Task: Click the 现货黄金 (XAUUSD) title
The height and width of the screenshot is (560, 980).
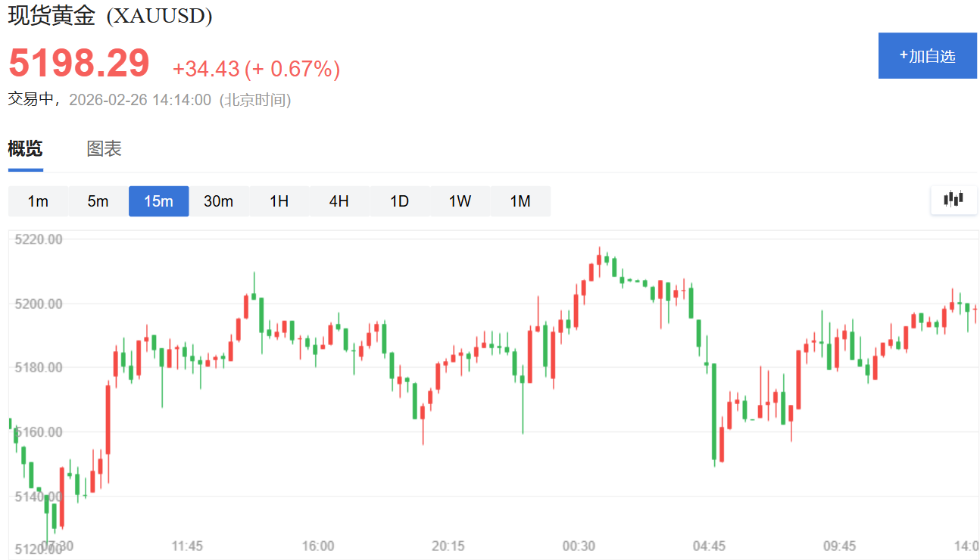Action: pyautogui.click(x=110, y=17)
